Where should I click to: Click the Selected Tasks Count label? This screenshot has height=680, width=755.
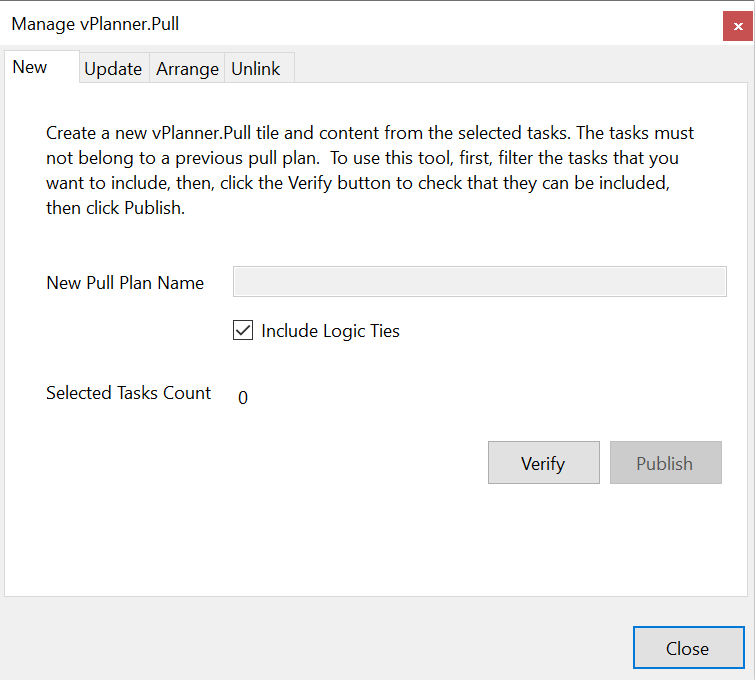pyautogui.click(x=129, y=393)
